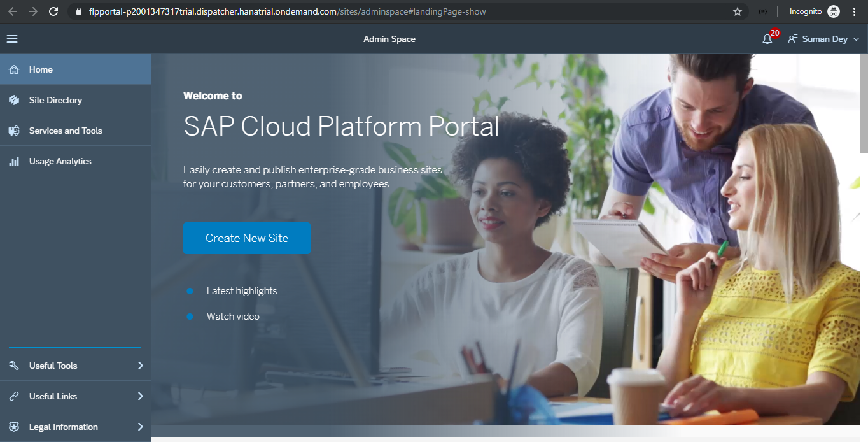
Task: Open the Suman Dey user dropdown arrow
Action: coord(856,39)
